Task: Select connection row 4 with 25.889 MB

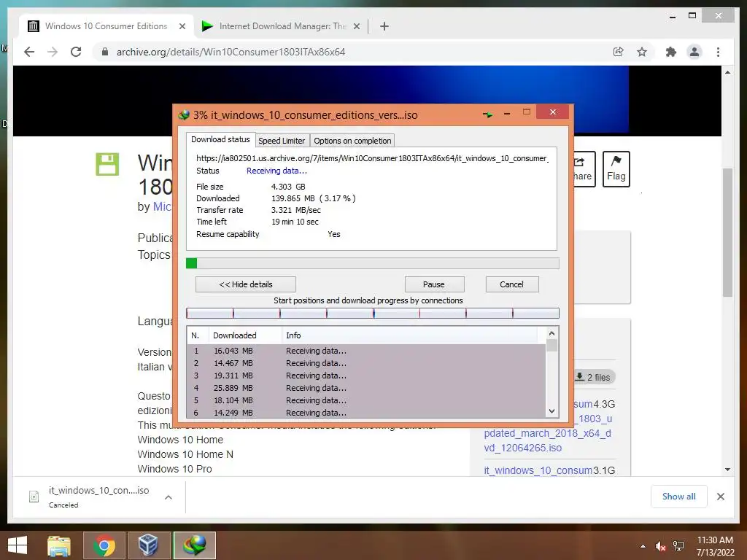Action: pyautogui.click(x=366, y=388)
